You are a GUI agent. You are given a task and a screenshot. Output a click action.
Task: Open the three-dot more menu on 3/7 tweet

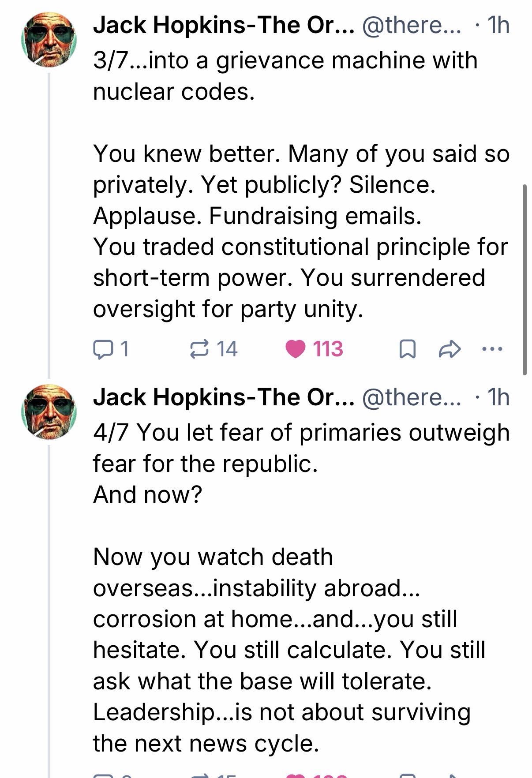tap(492, 349)
